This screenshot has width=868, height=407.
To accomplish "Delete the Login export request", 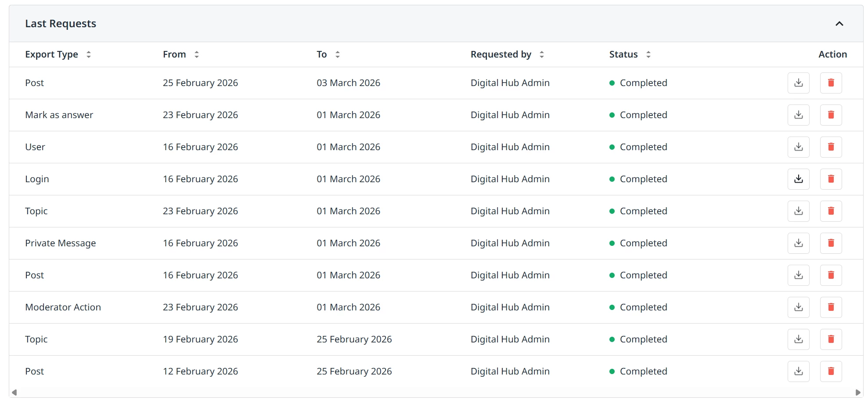I will pos(831,179).
